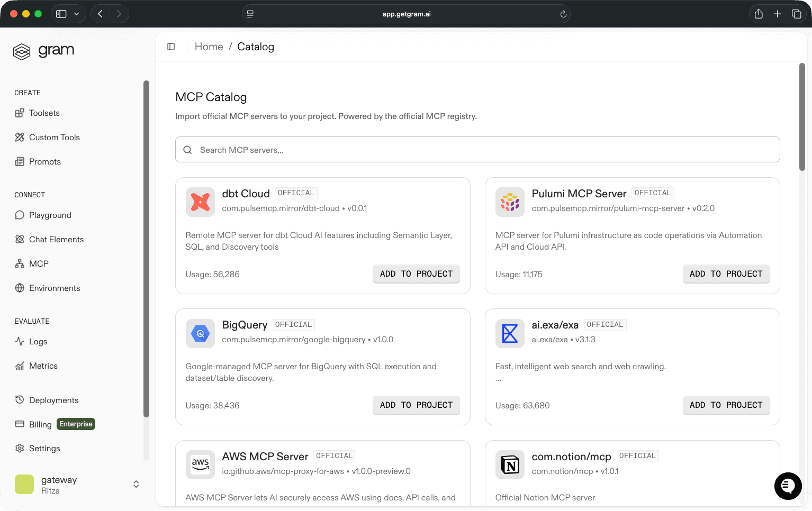The image size is (812, 511).
Task: Open the Prompts panel
Action: coord(44,161)
